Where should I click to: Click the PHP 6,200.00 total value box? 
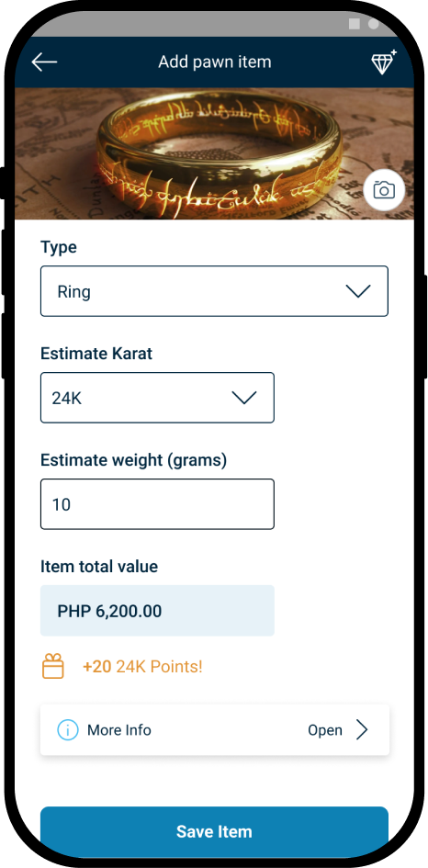tap(157, 611)
